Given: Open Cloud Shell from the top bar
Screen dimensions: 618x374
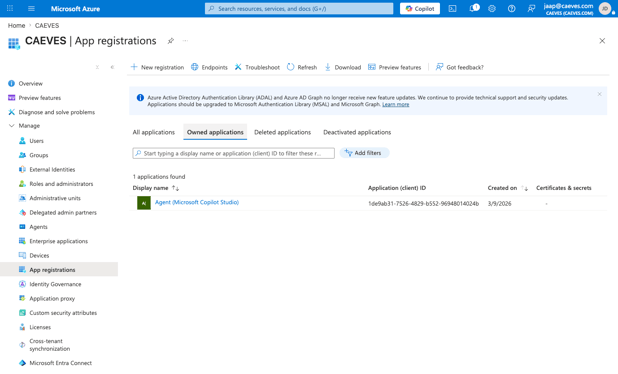Looking at the screenshot, I should pos(452,8).
